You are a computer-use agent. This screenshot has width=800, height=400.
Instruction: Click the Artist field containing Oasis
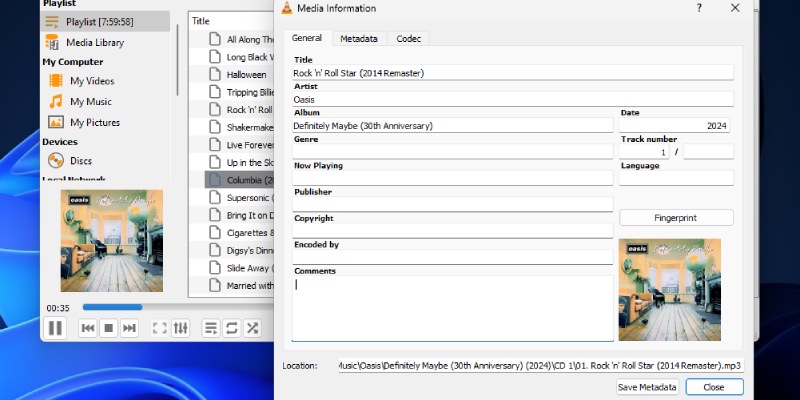point(513,99)
